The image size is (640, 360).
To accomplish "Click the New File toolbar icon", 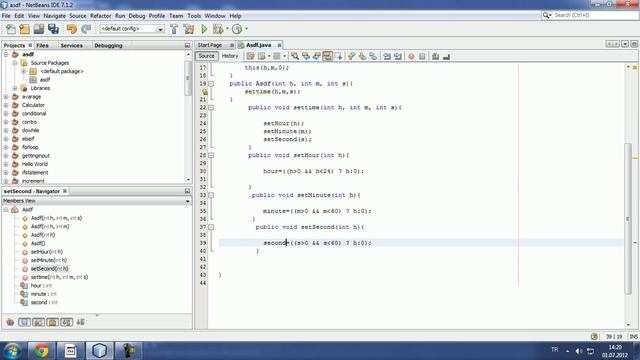I will 11,29.
